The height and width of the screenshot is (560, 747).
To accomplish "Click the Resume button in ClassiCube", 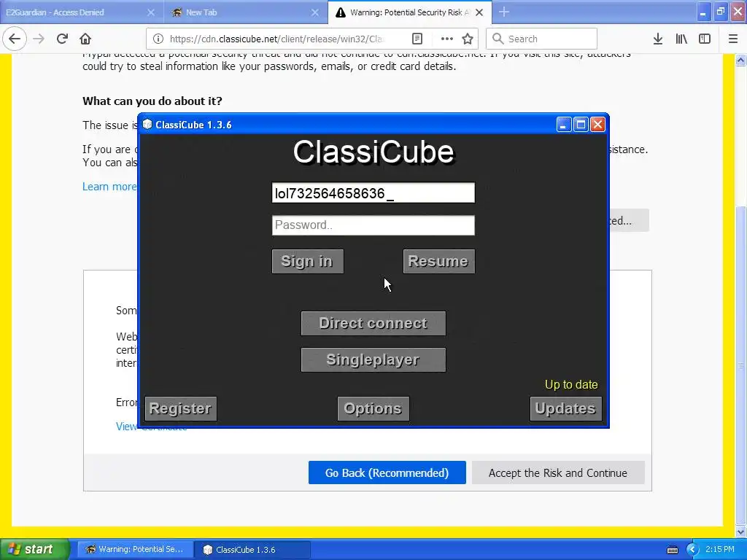I will pos(438,262).
